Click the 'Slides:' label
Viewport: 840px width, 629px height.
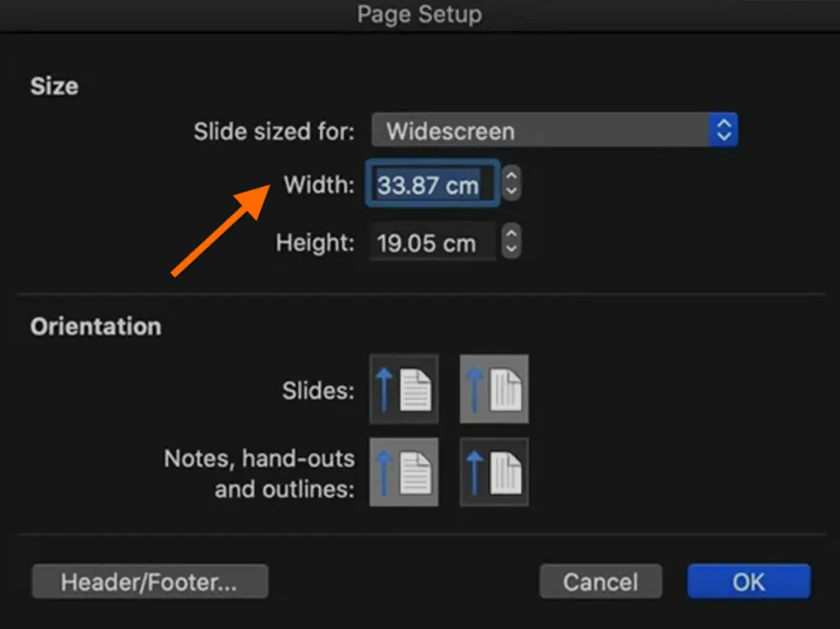point(318,390)
